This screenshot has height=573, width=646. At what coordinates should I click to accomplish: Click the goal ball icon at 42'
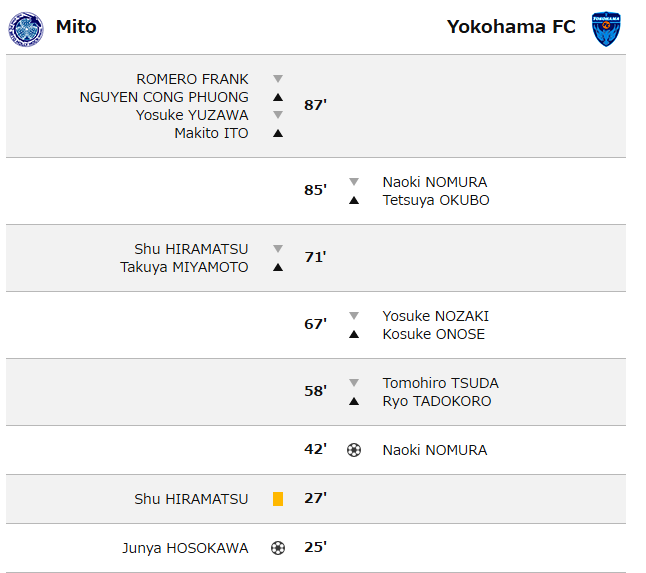[353, 450]
